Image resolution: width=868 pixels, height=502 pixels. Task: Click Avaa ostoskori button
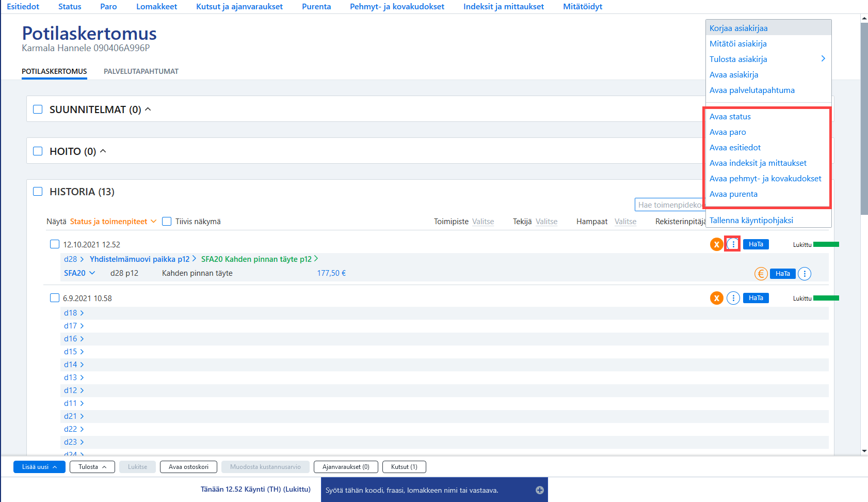[188, 467]
